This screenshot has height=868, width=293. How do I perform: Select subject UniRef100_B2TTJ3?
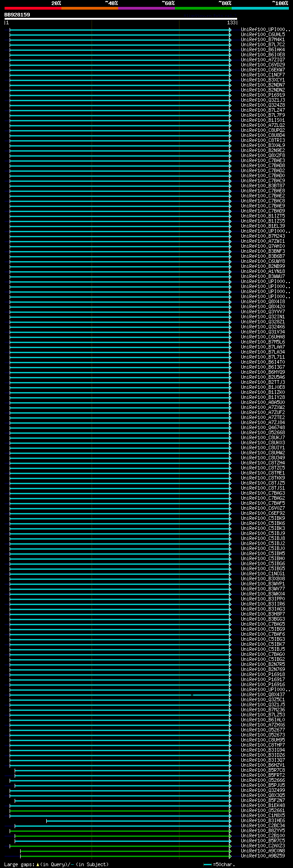tap(263, 382)
